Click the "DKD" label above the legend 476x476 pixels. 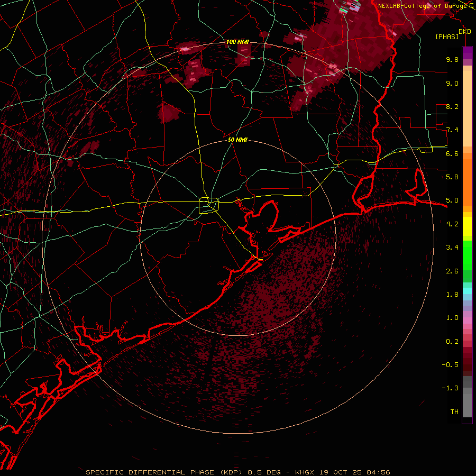[465, 31]
